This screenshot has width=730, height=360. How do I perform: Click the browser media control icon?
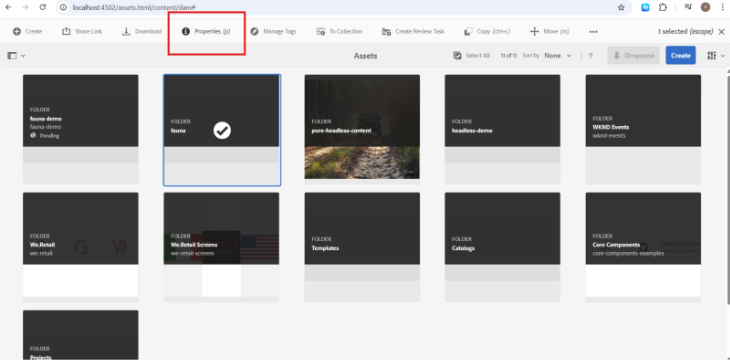coord(688,7)
